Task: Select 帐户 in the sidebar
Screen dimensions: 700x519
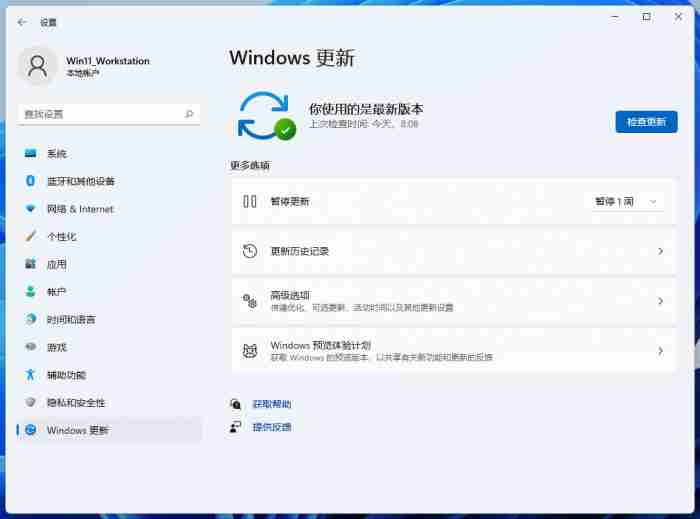Action: pyautogui.click(x=109, y=292)
